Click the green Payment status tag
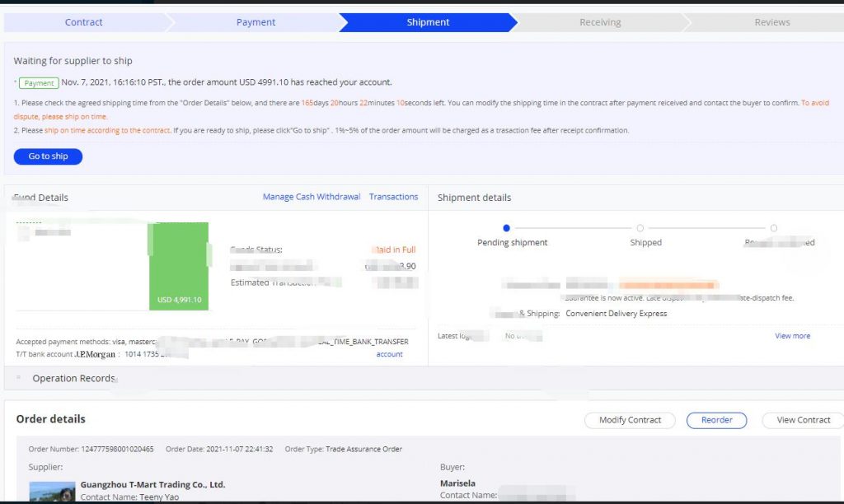The width and height of the screenshot is (844, 504). (x=39, y=83)
